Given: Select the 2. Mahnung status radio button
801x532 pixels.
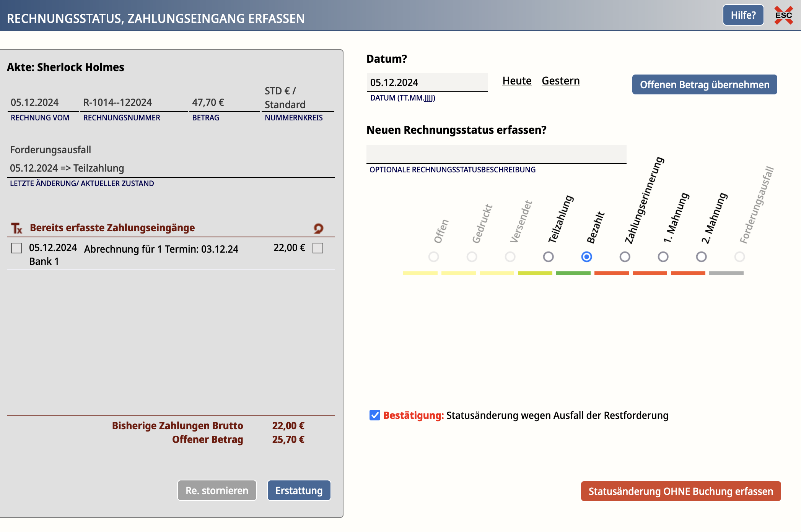Looking at the screenshot, I should (x=701, y=257).
